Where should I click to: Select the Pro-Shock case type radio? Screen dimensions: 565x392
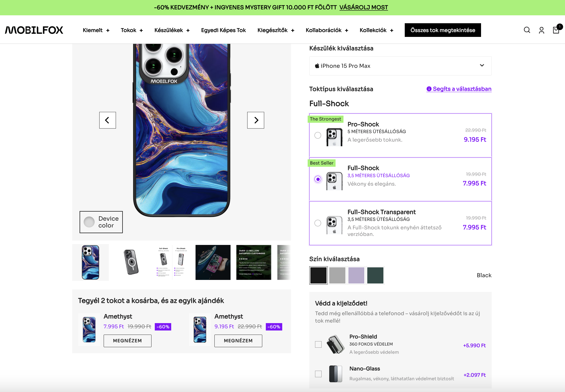[x=318, y=135]
